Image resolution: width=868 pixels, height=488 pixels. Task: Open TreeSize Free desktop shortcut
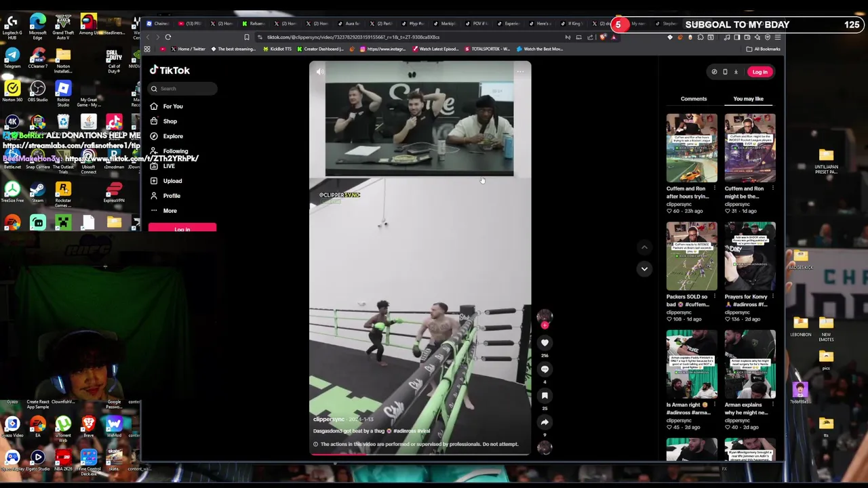click(x=12, y=192)
